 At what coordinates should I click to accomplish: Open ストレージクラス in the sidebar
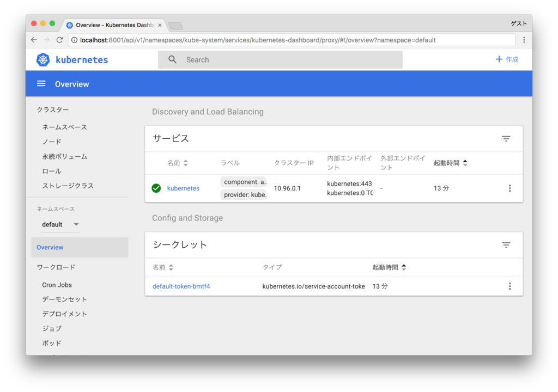(68, 186)
